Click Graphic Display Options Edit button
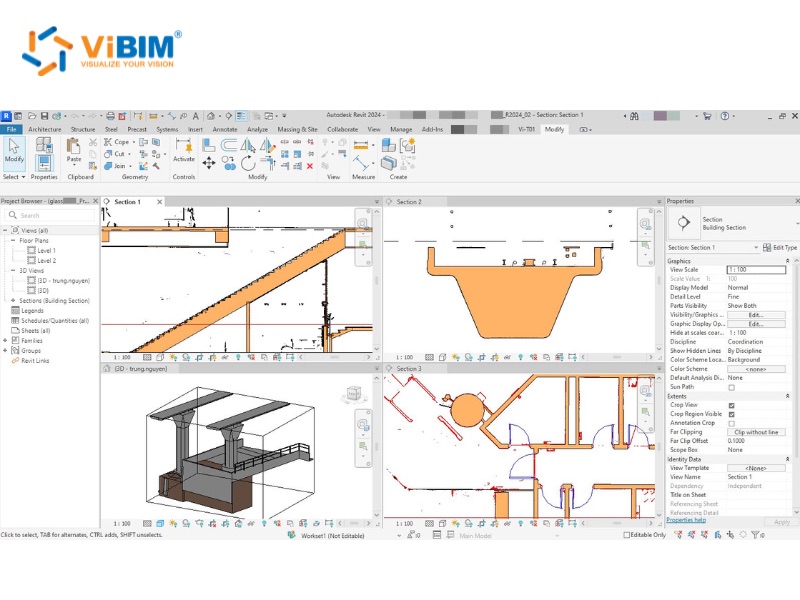The image size is (800, 600). point(756,324)
